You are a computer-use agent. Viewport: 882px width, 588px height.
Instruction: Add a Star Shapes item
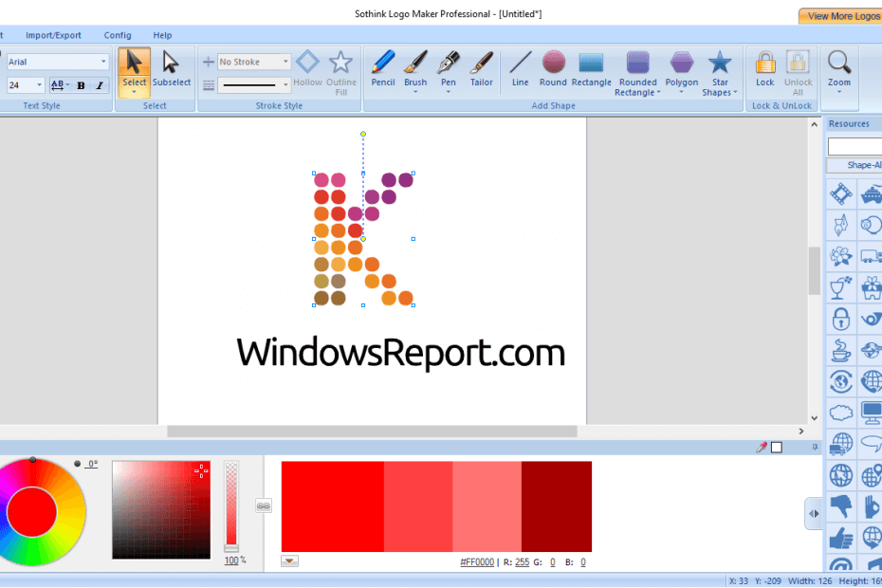(720, 74)
